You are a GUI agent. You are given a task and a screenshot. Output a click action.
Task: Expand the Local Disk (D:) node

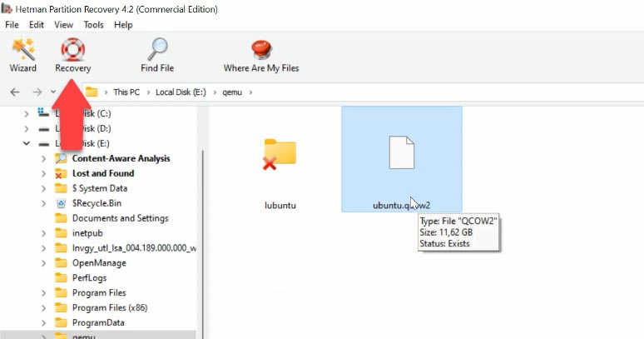[27, 128]
